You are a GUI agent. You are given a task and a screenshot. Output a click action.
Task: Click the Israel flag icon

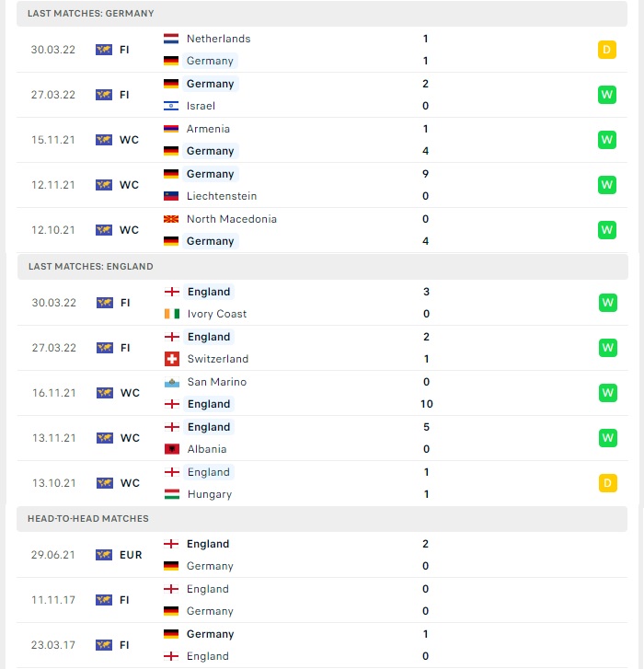click(171, 106)
